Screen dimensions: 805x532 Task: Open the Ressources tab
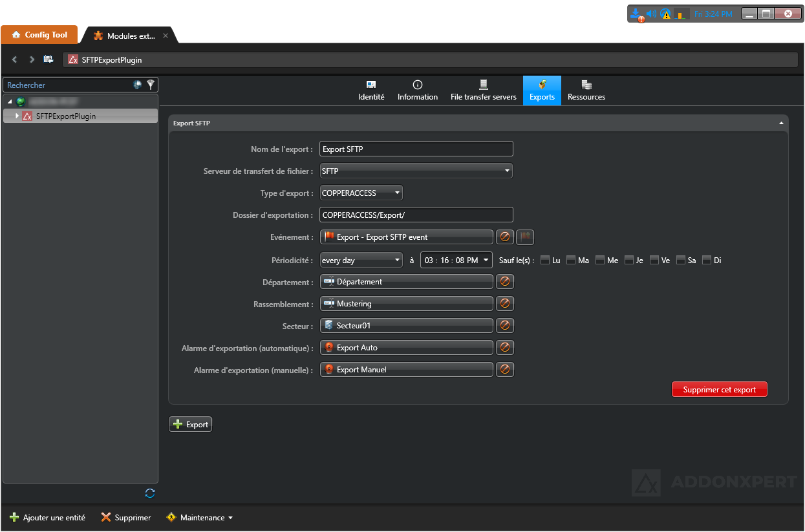click(x=586, y=90)
